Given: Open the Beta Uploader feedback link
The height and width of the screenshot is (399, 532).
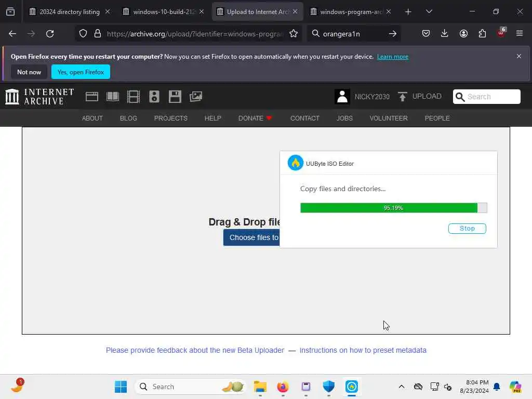Looking at the screenshot, I should click(x=195, y=350).
